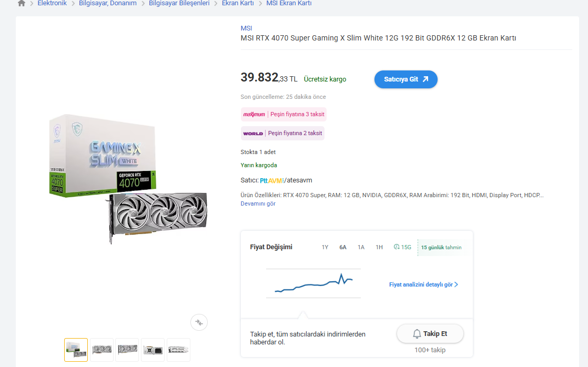Viewport: 588px width, 367px height.
Task: Select the last product thumbnail image
Action: tap(178, 350)
